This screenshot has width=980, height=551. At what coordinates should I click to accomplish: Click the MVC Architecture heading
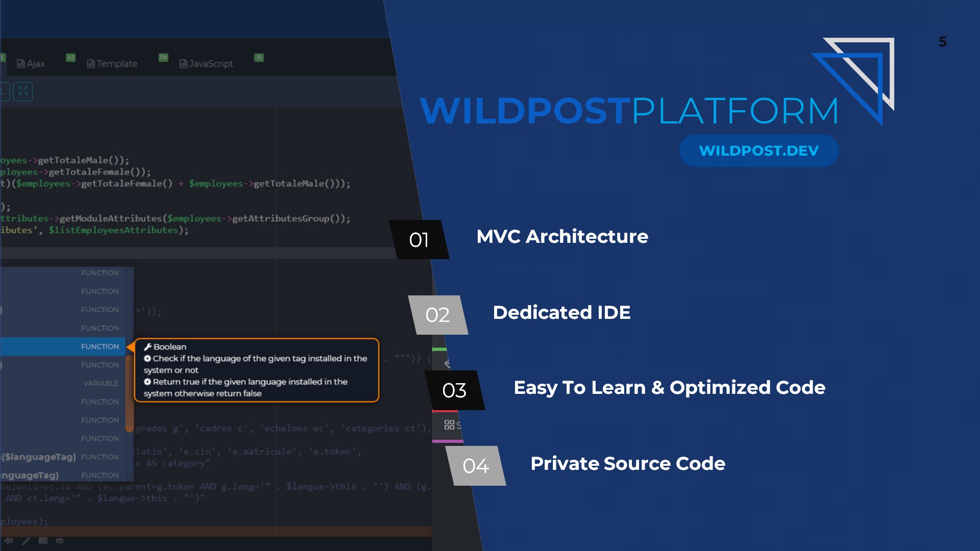562,237
